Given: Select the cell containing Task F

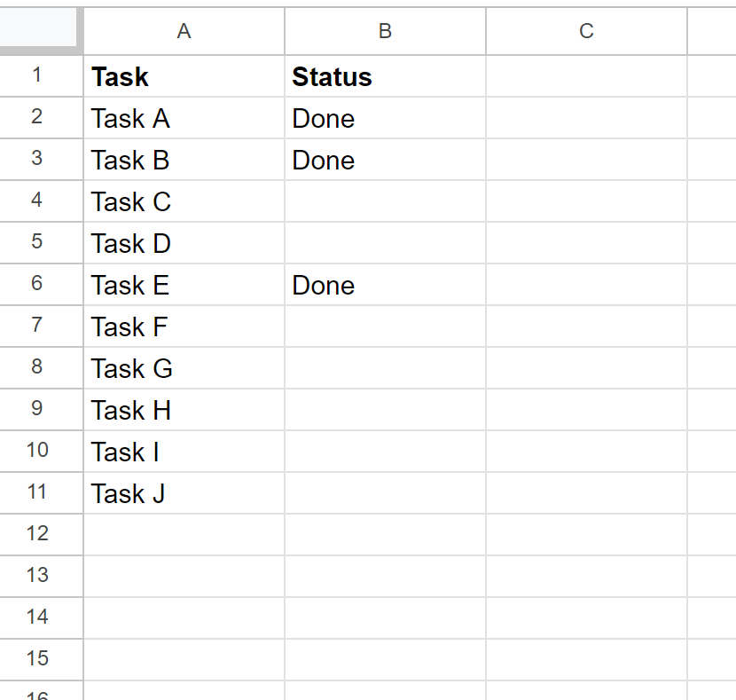Looking at the screenshot, I should point(183,326).
